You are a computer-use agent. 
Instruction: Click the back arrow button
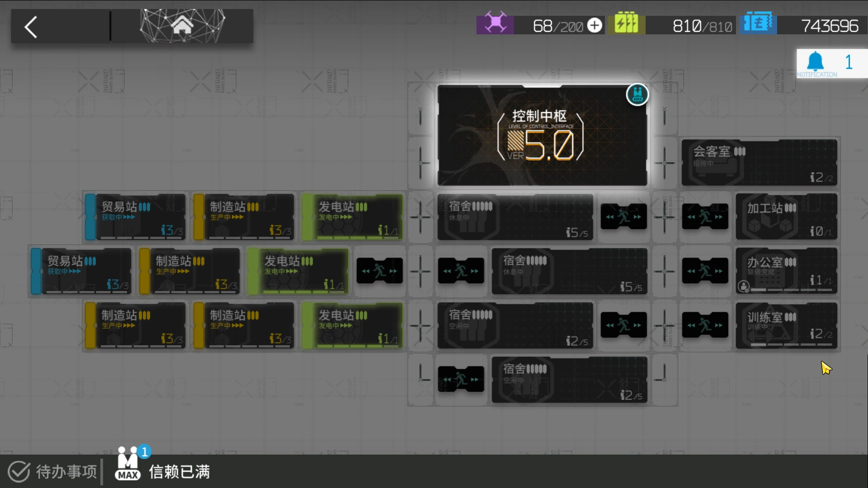click(x=31, y=27)
